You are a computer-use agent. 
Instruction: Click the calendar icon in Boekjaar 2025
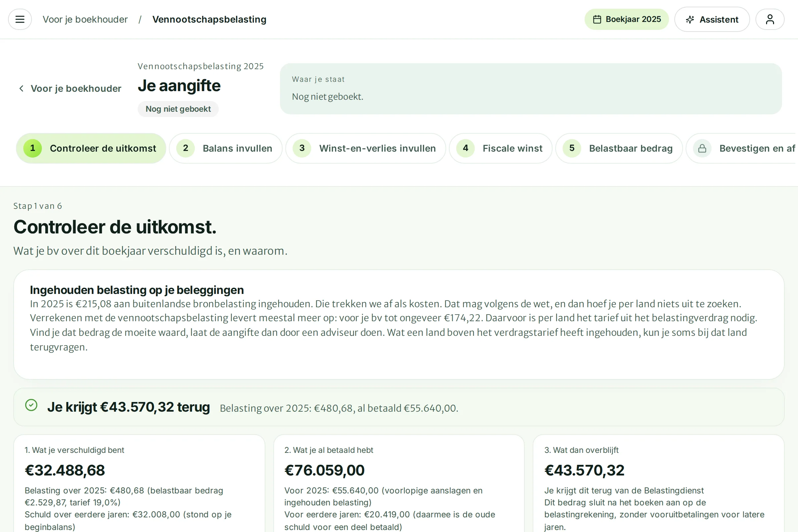[597, 19]
